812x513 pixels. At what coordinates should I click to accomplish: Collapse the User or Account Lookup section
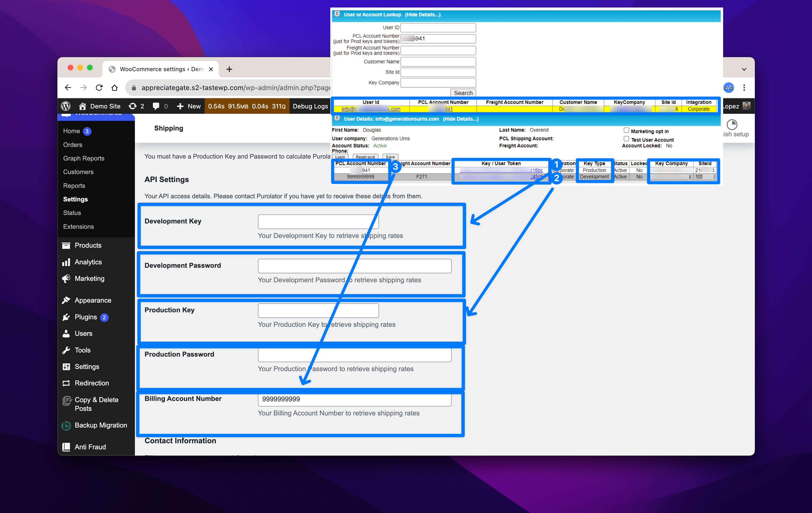(337, 14)
